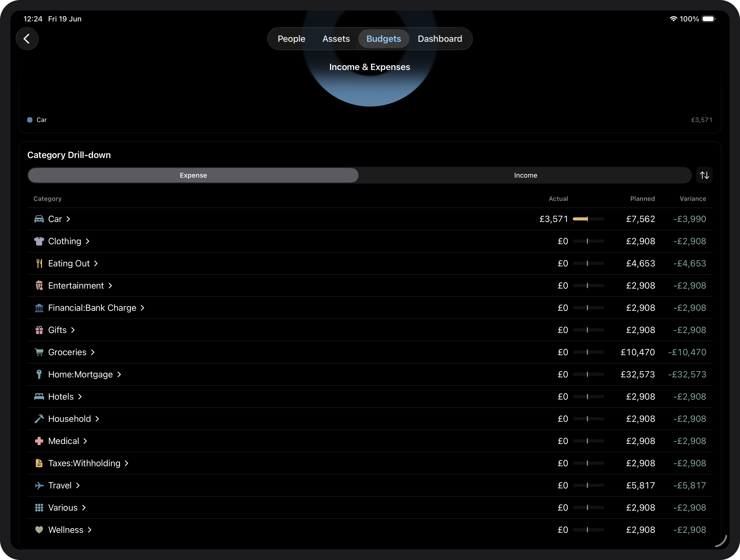Click the Wellness heart icon
Viewport: 740px width, 560px height.
click(x=39, y=530)
